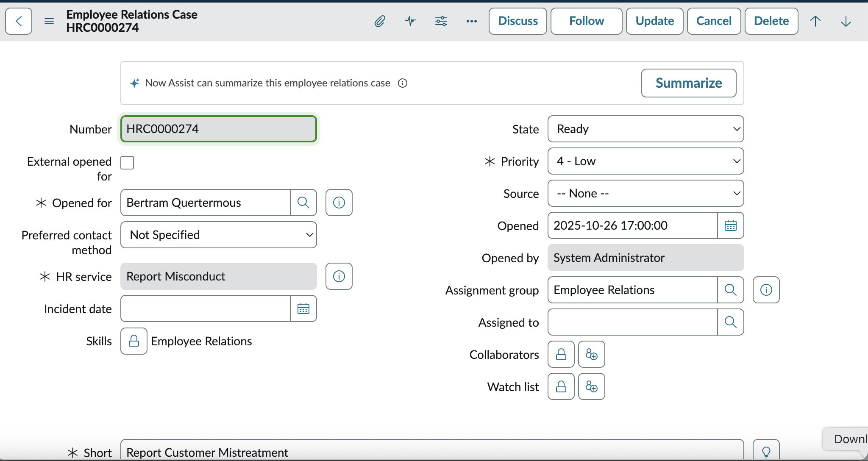Click the Employee Relations skill text

[201, 341]
